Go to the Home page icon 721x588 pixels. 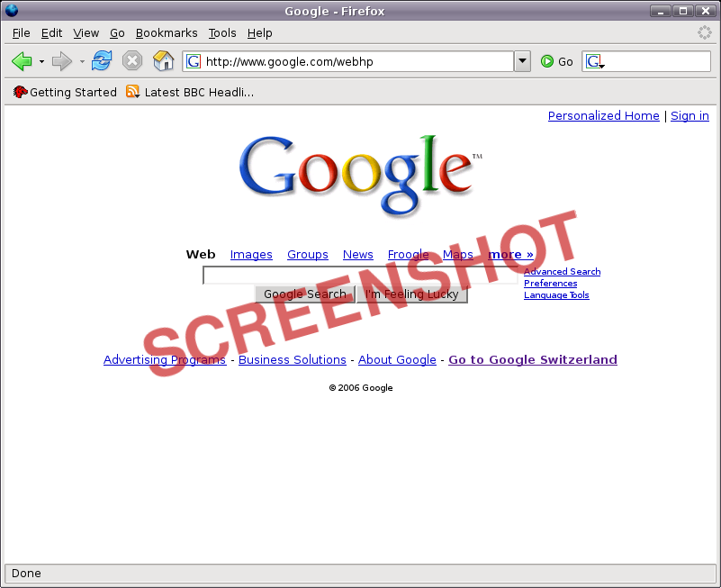point(163,60)
